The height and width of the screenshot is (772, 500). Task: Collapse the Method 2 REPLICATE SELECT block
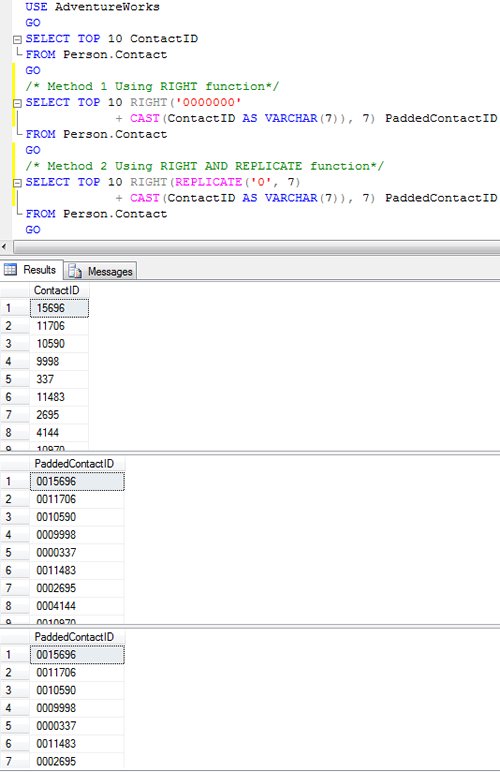point(17,183)
